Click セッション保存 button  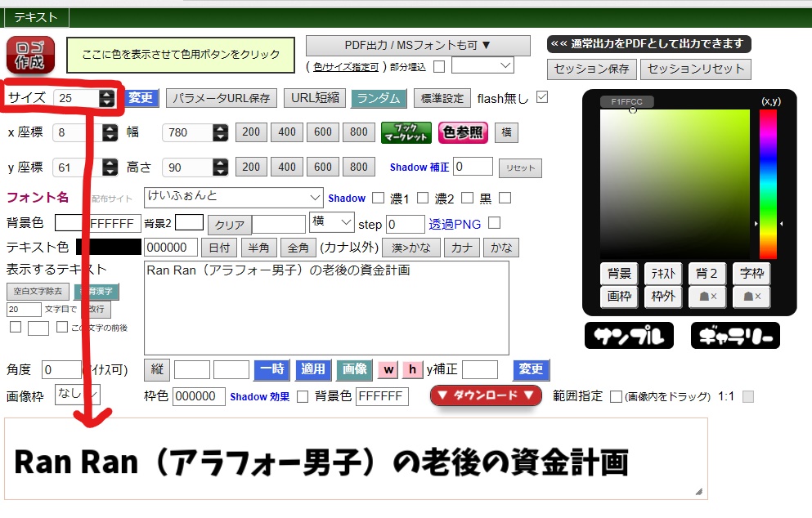[591, 69]
